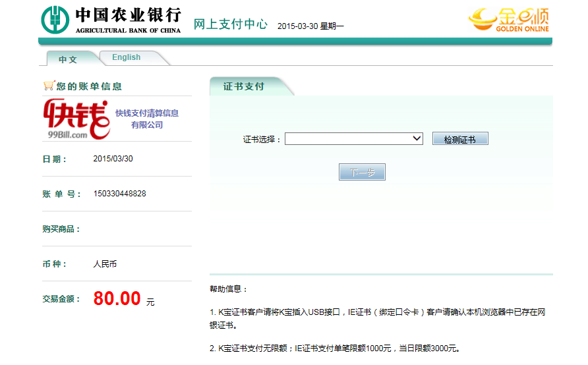This screenshot has height=365, width=588.
Task: Select the 证书支付 payment tab
Action: coord(244,87)
